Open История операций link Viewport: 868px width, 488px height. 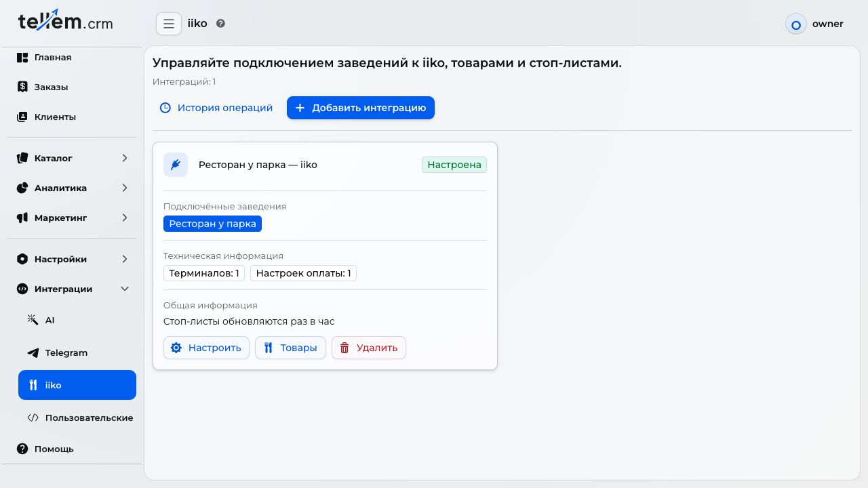coord(216,108)
